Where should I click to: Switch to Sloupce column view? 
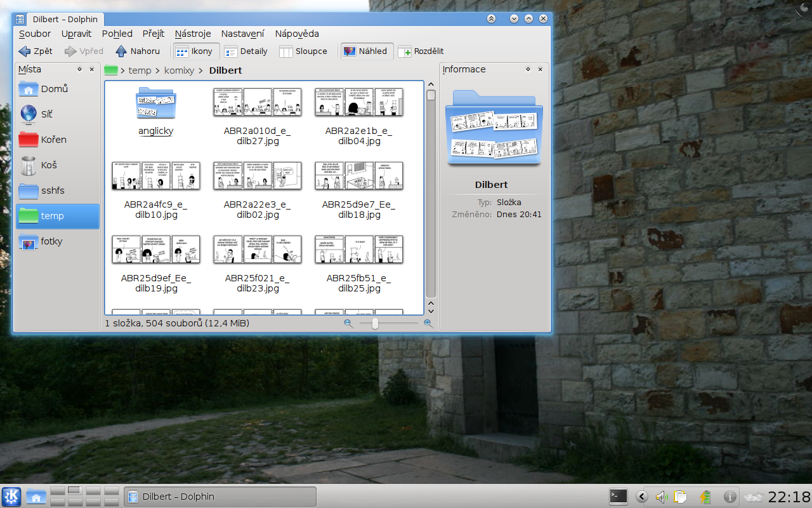click(303, 51)
